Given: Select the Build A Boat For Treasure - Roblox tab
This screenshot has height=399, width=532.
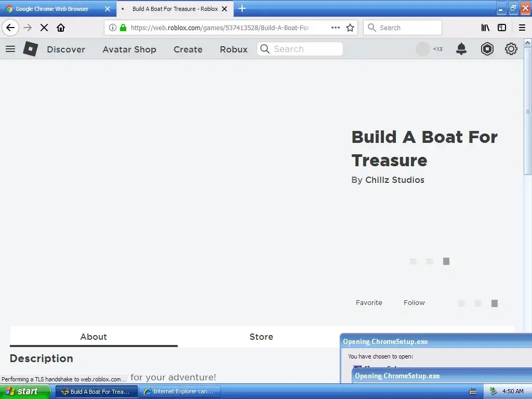Looking at the screenshot, I should (175, 9).
